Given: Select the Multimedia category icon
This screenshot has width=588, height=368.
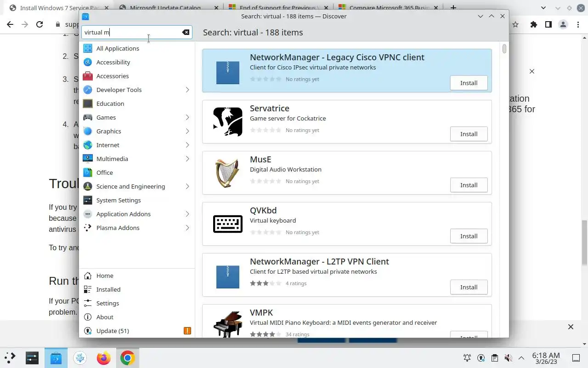Looking at the screenshot, I should [88, 159].
